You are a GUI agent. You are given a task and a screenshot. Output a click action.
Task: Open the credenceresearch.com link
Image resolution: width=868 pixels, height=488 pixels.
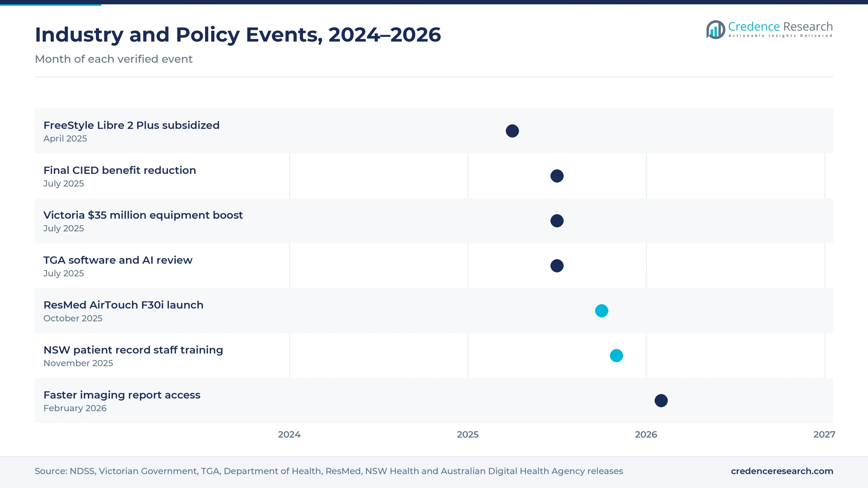tap(782, 471)
